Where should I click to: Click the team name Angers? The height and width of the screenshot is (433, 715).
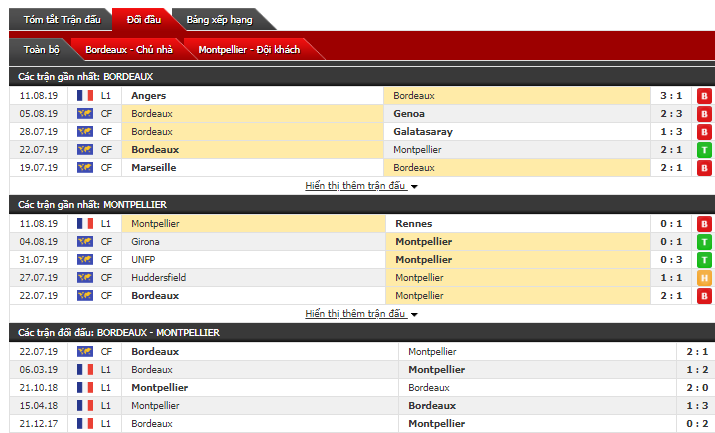point(149,96)
